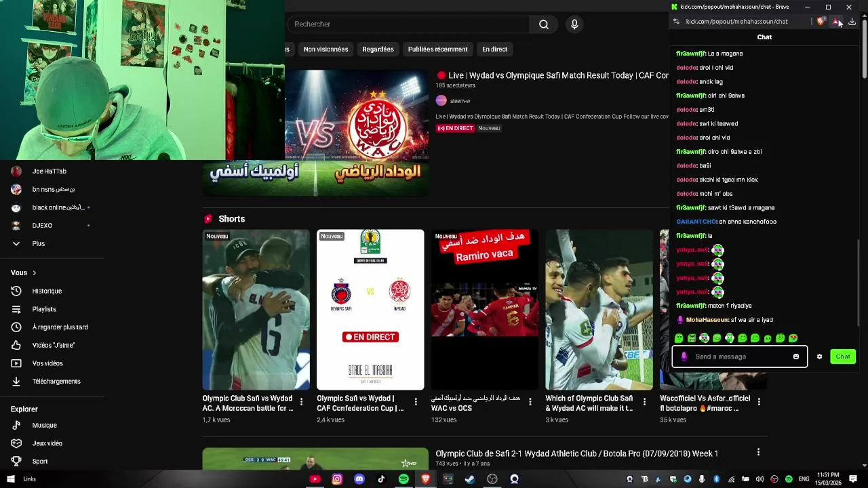Open YouTube from the taskbar
Screen dimensions: 868x488
coord(315,479)
